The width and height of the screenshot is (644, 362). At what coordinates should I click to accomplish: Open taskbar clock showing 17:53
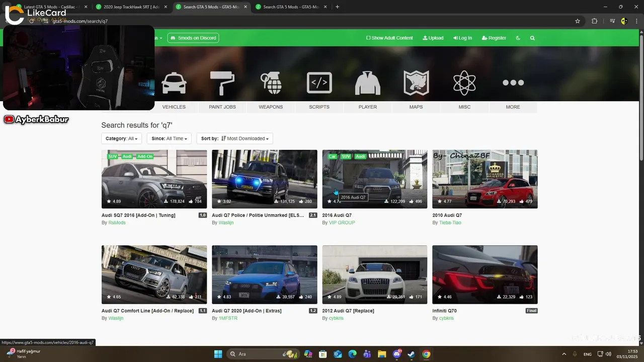(627, 354)
